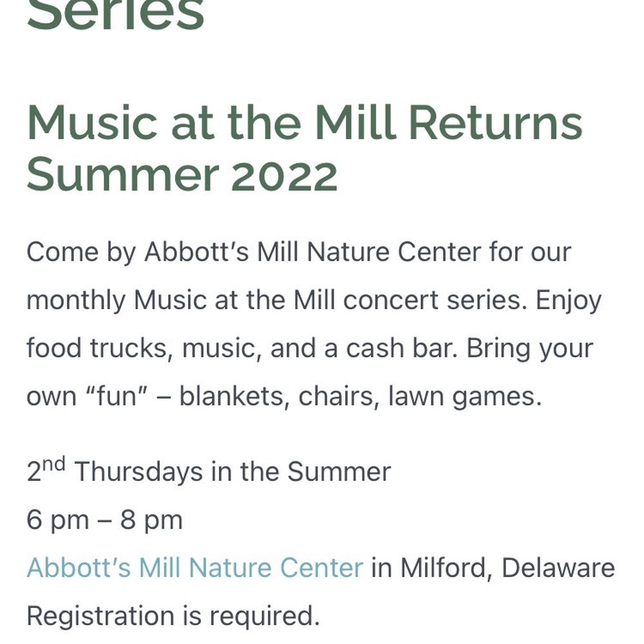The width and height of the screenshot is (644, 644).
Task: Click the word "monthly" in the paragraph
Action: tap(75, 301)
